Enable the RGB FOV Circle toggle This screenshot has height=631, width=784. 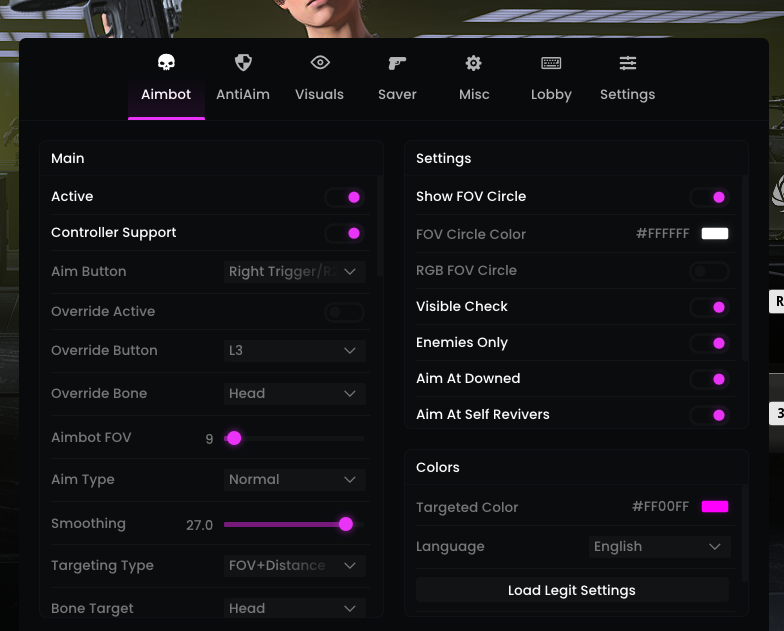710,271
